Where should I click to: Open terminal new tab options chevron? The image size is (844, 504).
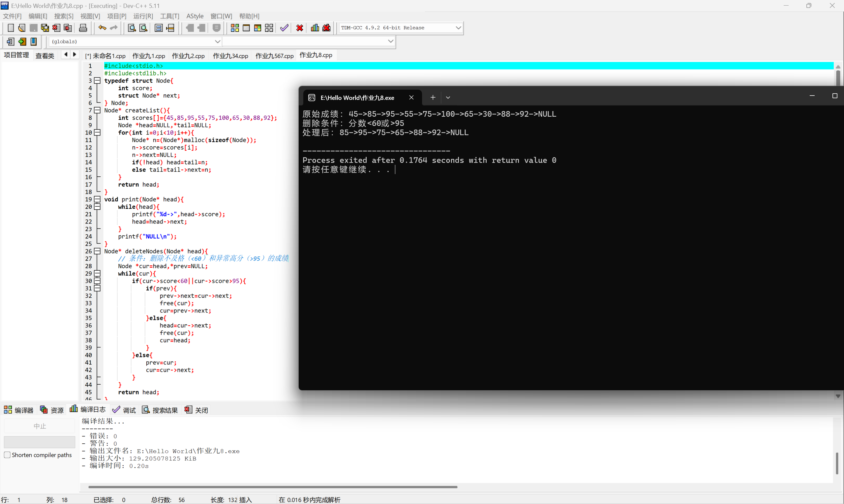tap(448, 98)
